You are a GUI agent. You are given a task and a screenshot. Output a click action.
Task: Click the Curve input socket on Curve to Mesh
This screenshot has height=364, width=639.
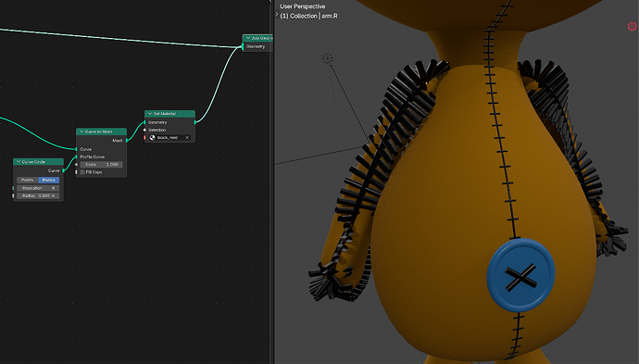click(x=76, y=149)
